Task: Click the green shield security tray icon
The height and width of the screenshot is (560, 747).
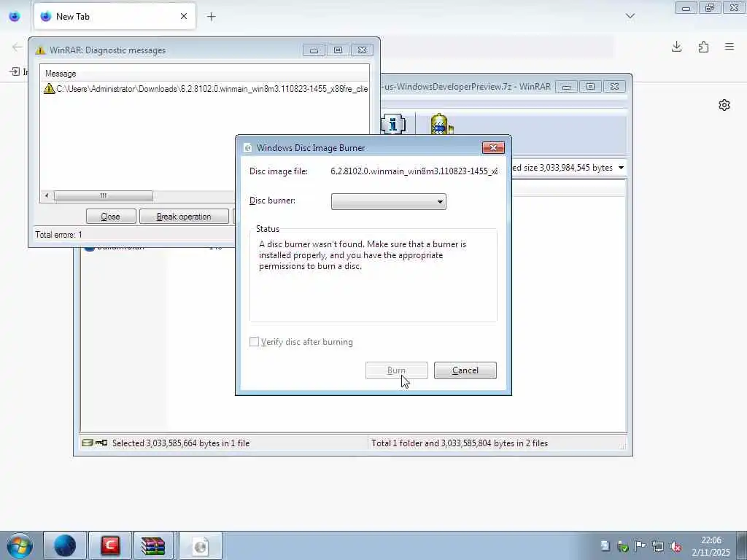Action: 623,546
